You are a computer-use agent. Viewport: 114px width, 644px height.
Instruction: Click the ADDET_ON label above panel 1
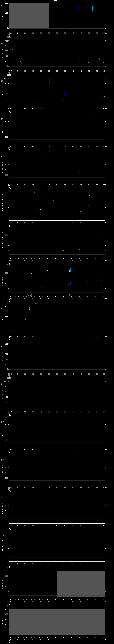click(57, 1)
